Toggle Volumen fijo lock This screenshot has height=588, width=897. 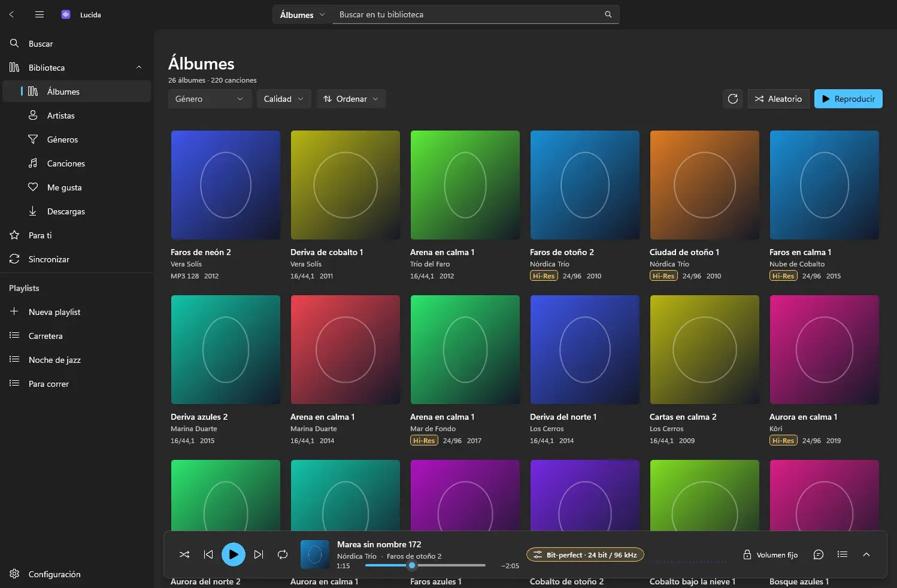[770, 554]
